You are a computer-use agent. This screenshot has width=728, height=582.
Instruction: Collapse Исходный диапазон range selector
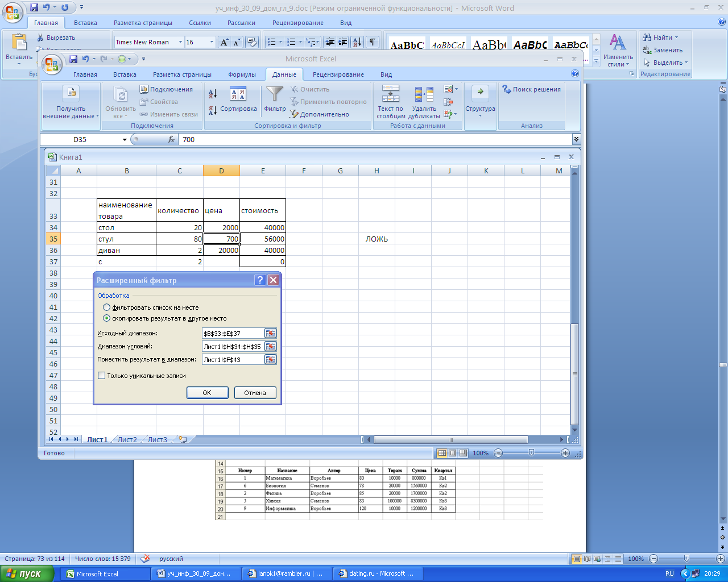270,334
